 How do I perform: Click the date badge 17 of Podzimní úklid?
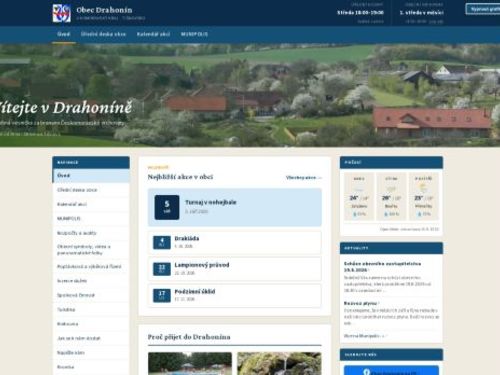[162, 295]
